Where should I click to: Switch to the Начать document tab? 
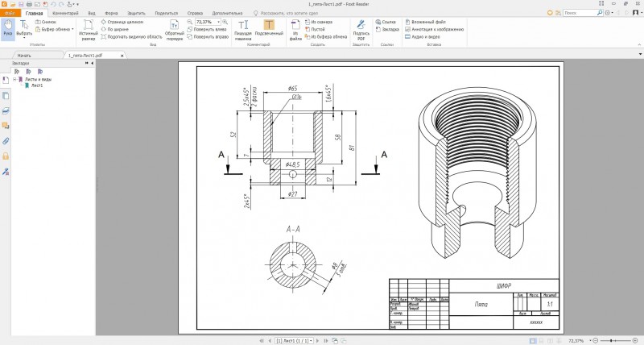pos(24,56)
